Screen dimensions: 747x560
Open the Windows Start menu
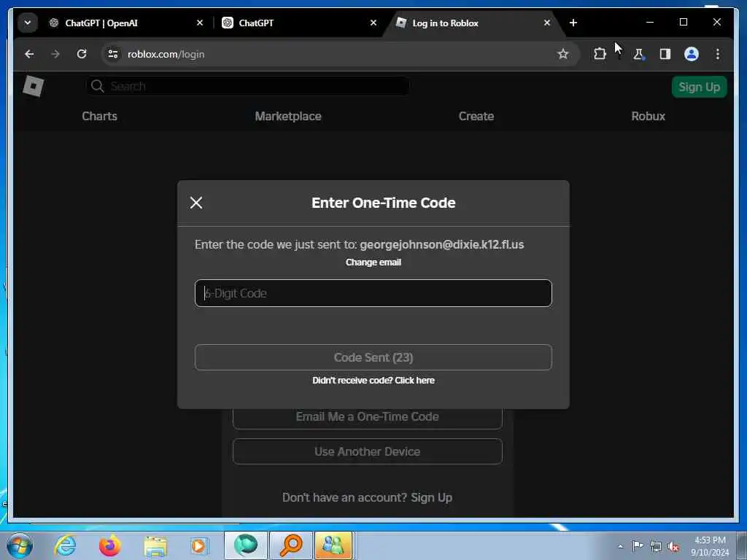[x=20, y=546]
